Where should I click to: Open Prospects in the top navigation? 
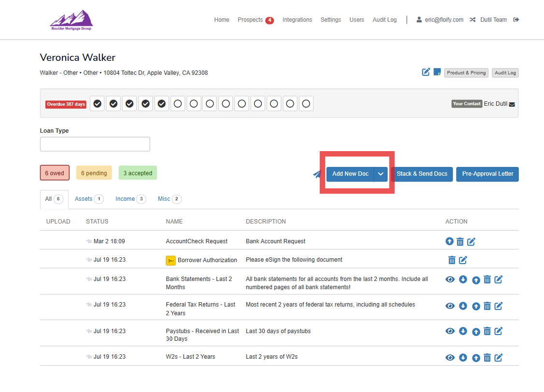click(250, 20)
